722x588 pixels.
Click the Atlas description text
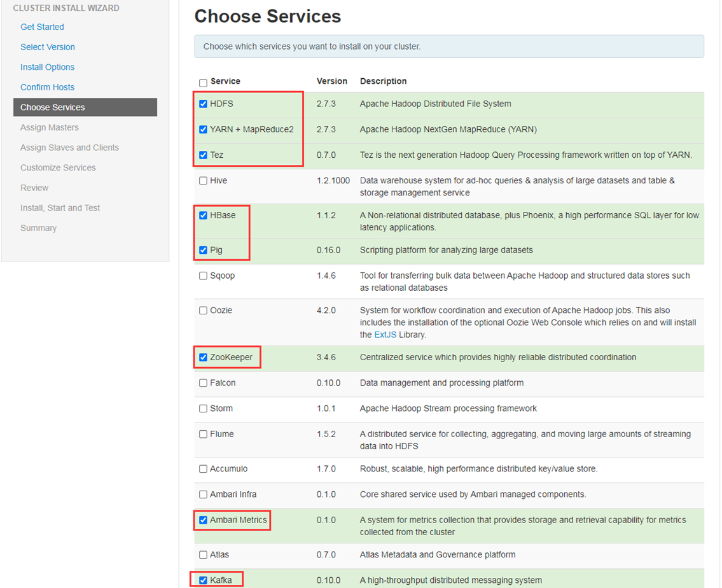coord(438,554)
